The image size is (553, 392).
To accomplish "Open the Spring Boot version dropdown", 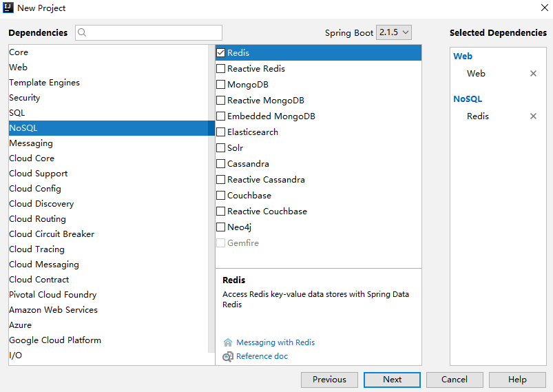I will coord(394,32).
